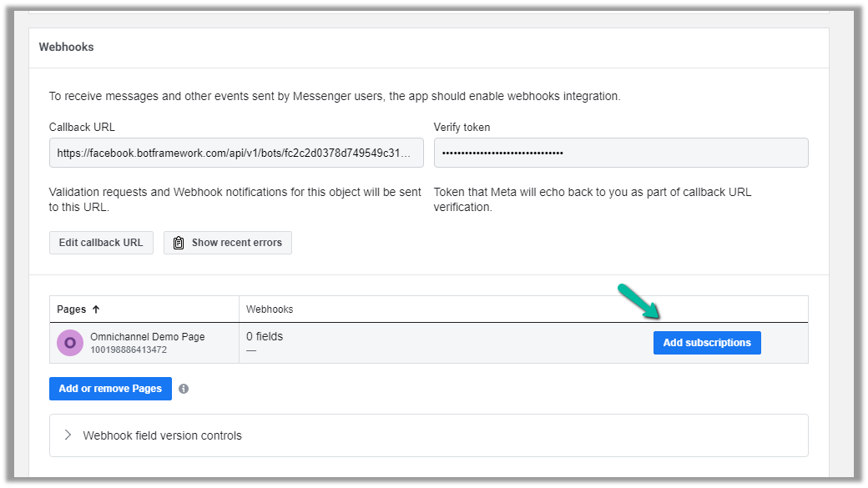Click the Omnichannel Demo Page purple avatar
The height and width of the screenshot is (488, 868).
click(x=70, y=343)
